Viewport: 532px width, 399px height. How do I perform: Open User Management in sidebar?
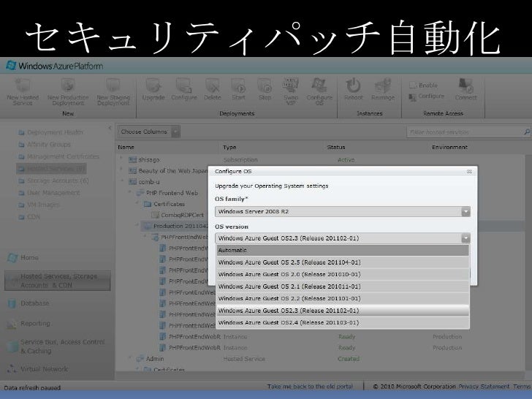pyautogui.click(x=49, y=193)
